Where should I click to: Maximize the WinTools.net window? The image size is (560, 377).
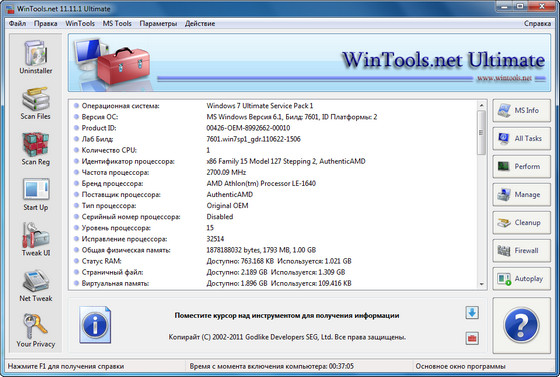[521, 6]
